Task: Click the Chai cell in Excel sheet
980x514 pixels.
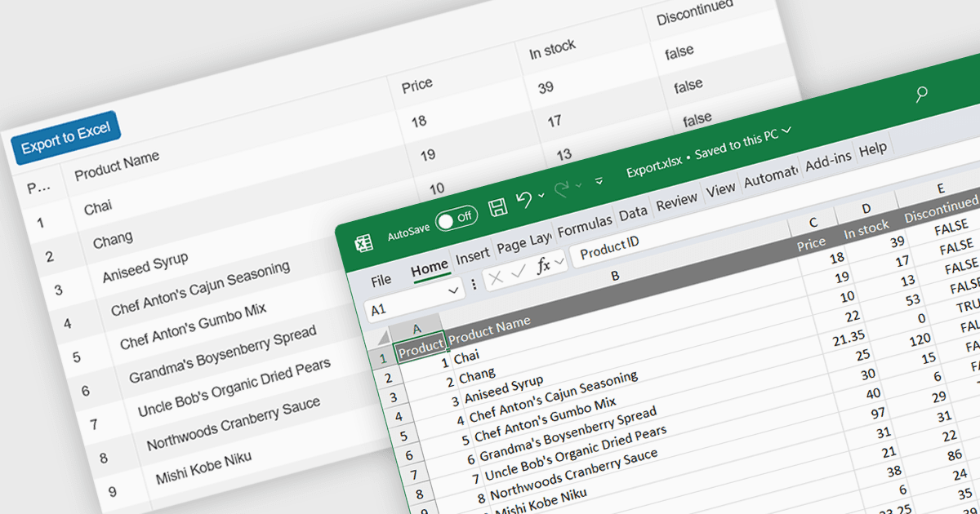Action: tap(467, 356)
